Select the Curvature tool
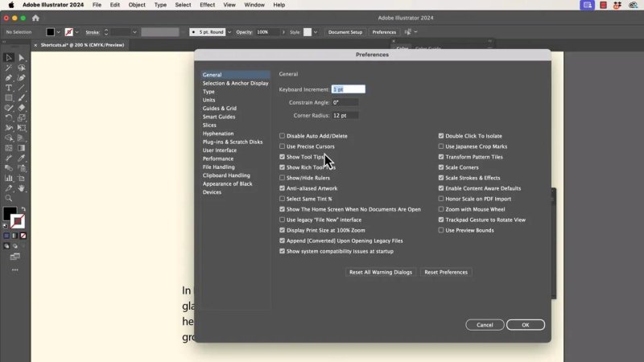Image resolution: width=644 pixels, height=362 pixels. tap(22, 77)
